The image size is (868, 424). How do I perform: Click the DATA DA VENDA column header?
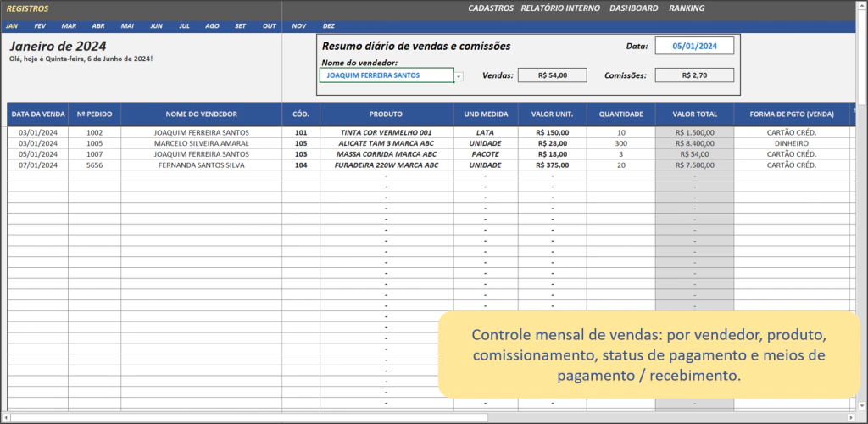point(37,114)
